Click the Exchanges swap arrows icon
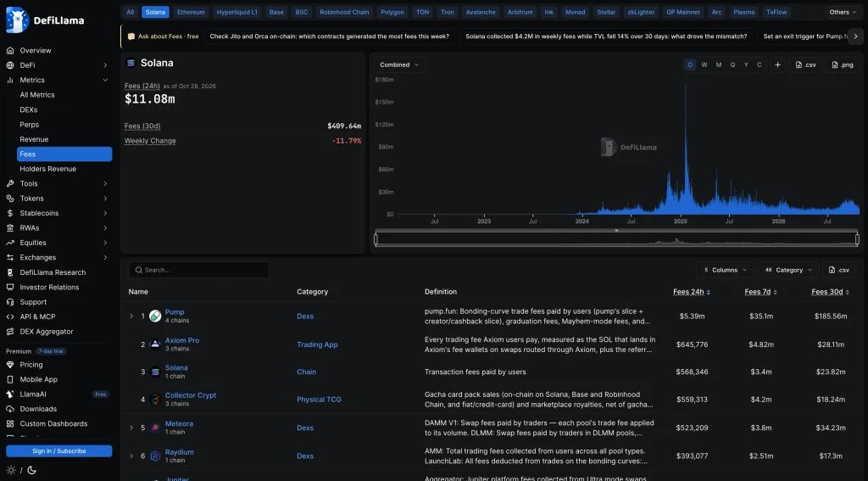The height and width of the screenshot is (481, 868). (x=10, y=257)
